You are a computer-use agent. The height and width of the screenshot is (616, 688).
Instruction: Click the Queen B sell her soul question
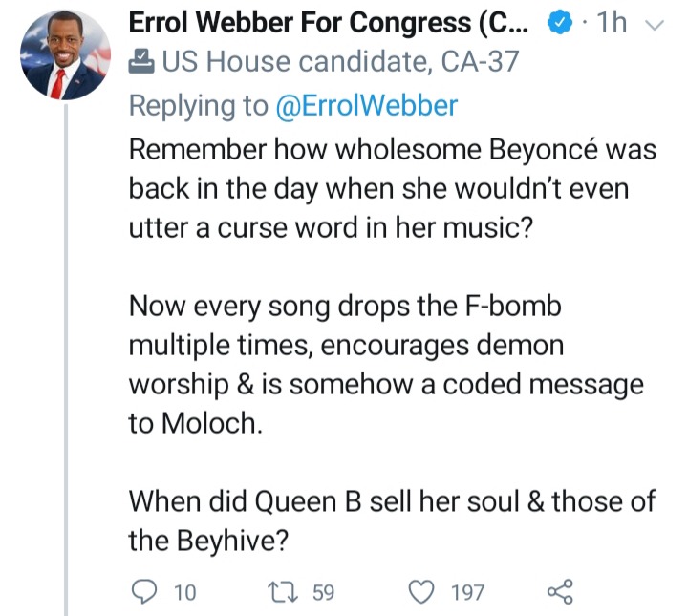(392, 520)
